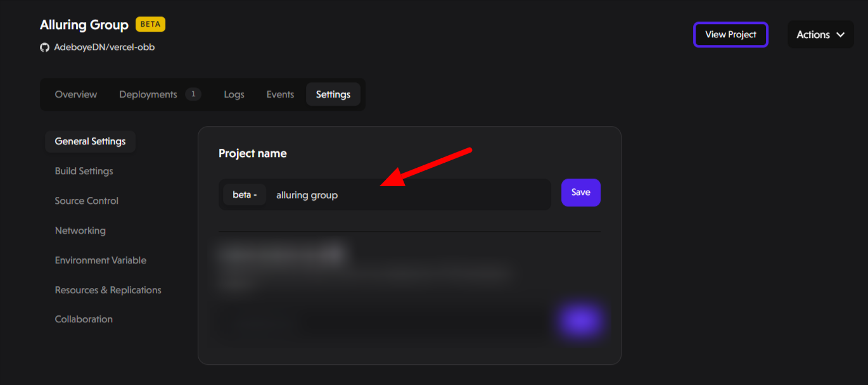Viewport: 868px width, 385px height.
Task: Open Networking settings
Action: coord(80,230)
